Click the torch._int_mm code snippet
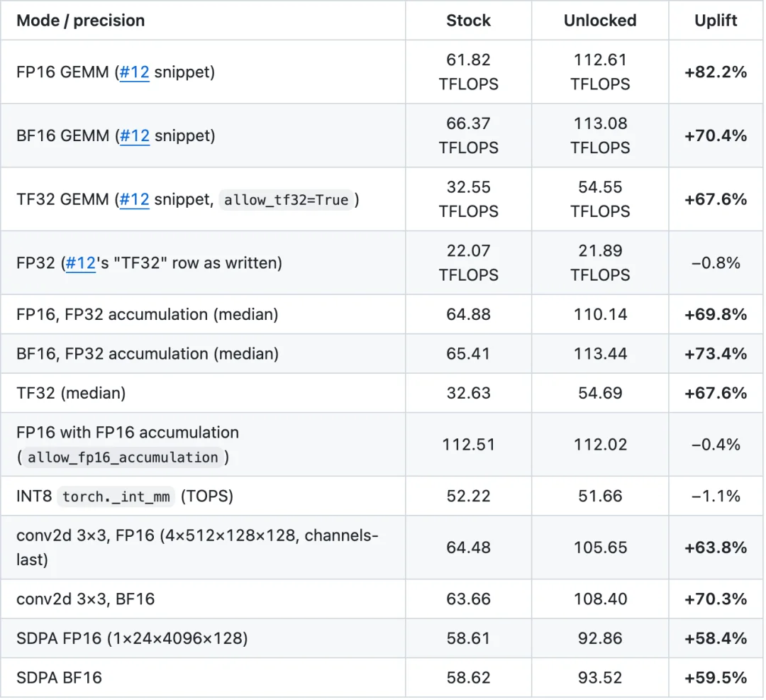Image resolution: width=766 pixels, height=700 pixels. coord(116,498)
